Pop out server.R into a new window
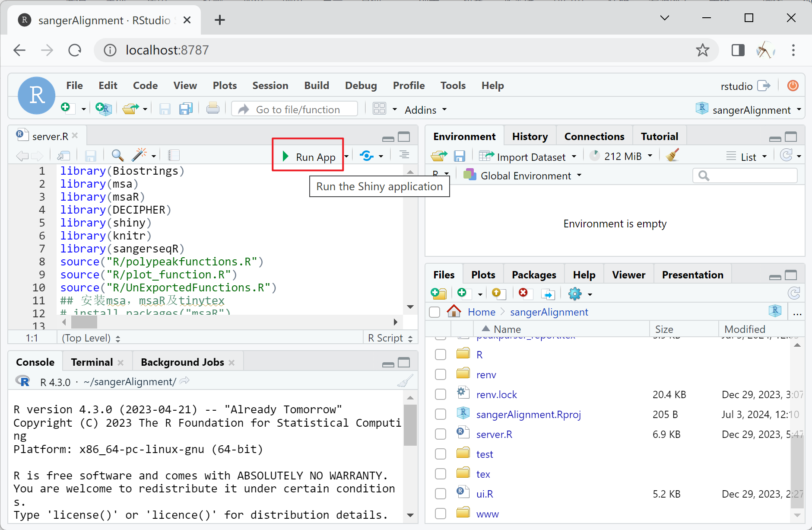 click(x=63, y=155)
